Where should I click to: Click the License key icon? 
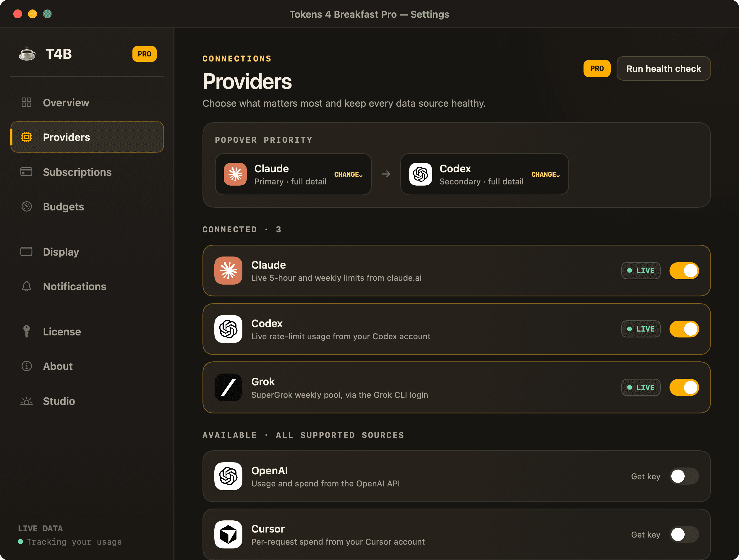(x=26, y=331)
